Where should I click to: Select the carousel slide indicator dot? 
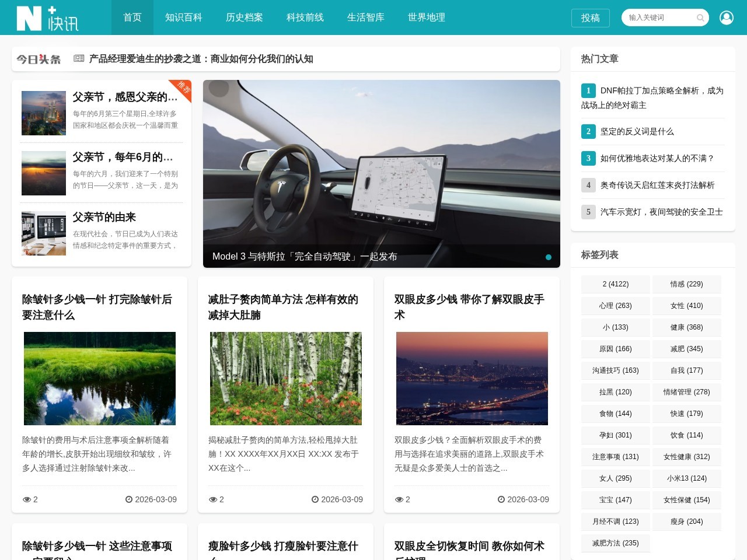click(x=549, y=257)
